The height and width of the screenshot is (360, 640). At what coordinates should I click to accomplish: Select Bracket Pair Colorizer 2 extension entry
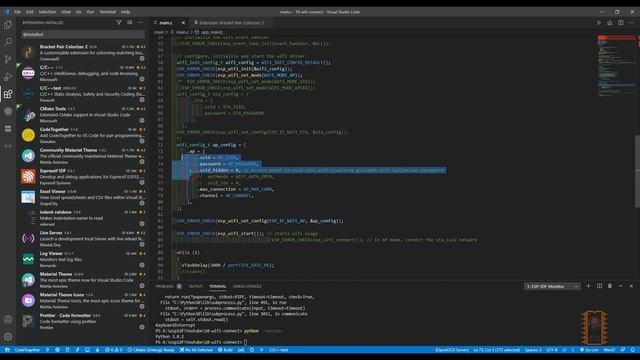[83, 53]
